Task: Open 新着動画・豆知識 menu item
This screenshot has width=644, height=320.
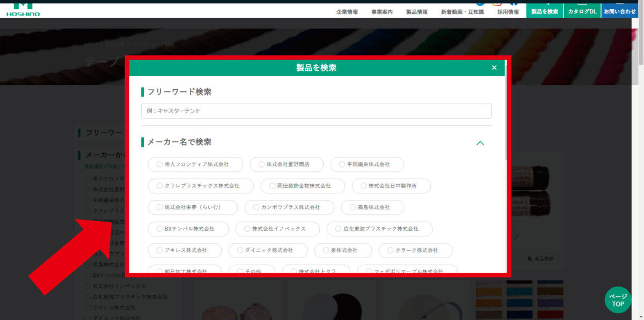Action: [463, 12]
